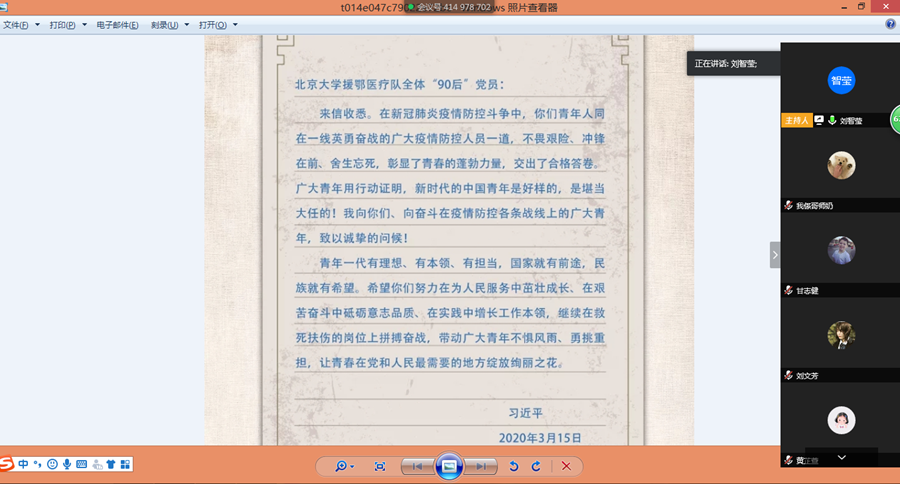Screen dimensions: 900x484
Task: Toggle Sogou voice input microphone
Action: (67, 464)
